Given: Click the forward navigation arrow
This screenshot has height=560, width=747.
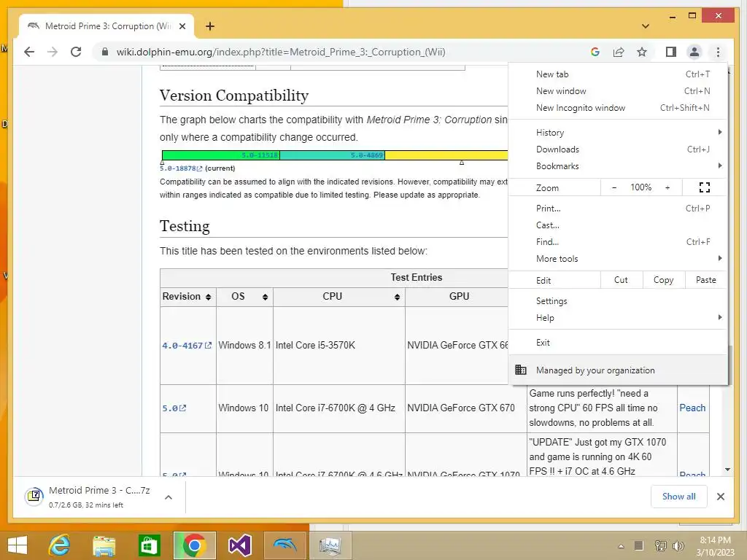Looking at the screenshot, I should (53, 52).
